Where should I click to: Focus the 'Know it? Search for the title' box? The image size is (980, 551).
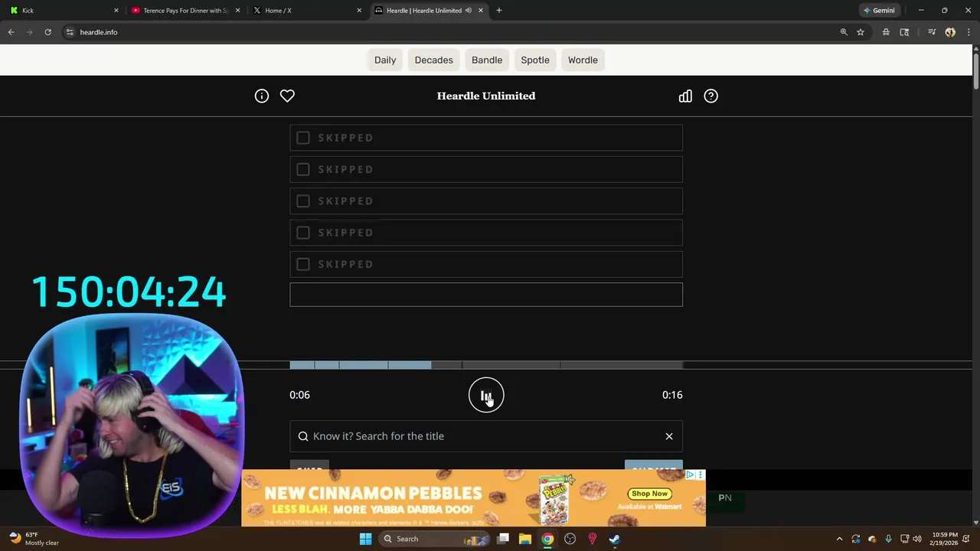pos(486,436)
